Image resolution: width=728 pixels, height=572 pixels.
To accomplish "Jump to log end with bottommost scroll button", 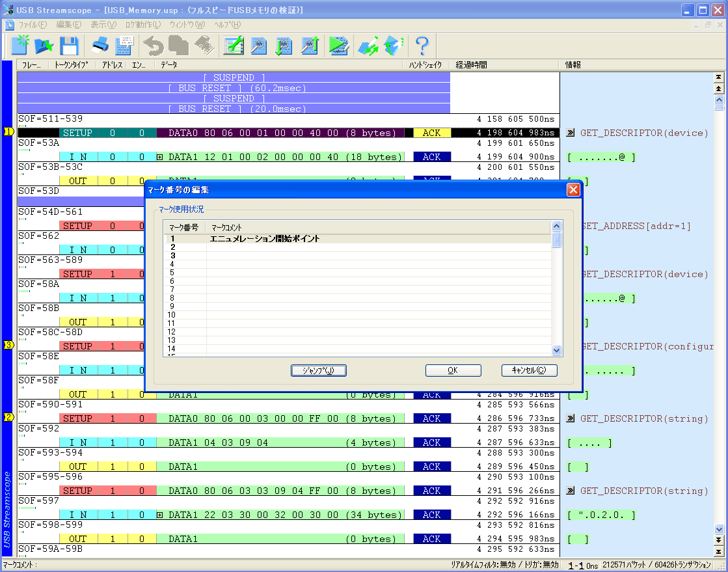I will (719, 551).
